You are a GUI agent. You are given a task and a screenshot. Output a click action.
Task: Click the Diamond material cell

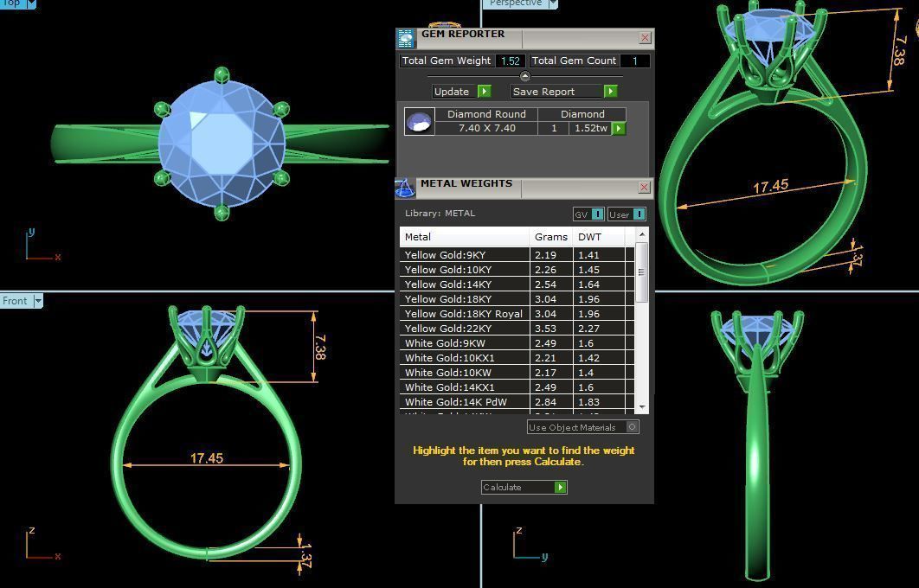point(582,114)
